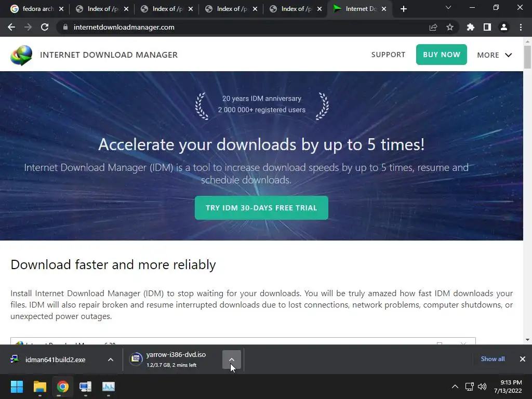
Task: Open a new tab with plus button
Action: pyautogui.click(x=403, y=9)
